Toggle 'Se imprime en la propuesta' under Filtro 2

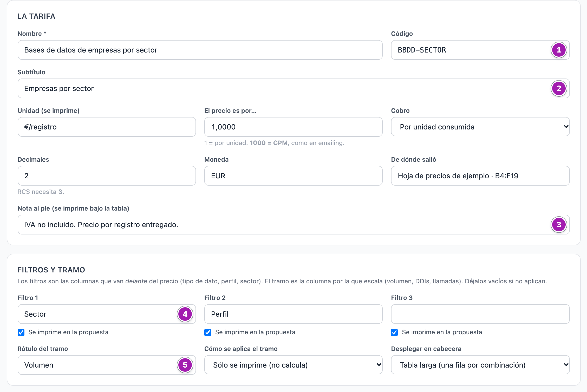tap(208, 332)
